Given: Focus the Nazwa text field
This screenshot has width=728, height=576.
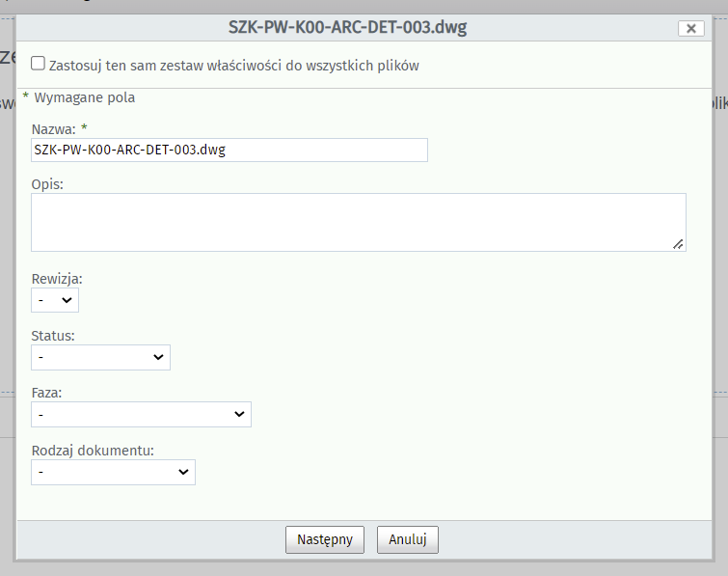Looking at the screenshot, I should 229,150.
